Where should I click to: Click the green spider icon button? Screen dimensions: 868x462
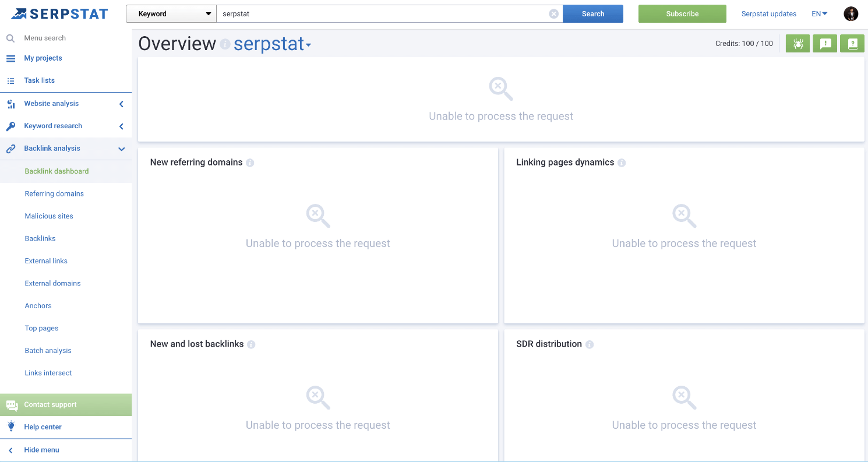tap(798, 44)
